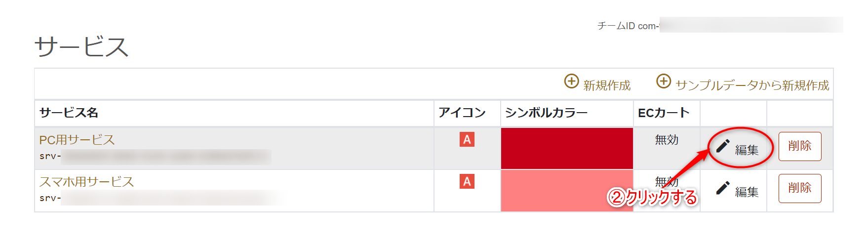Image resolution: width=868 pixels, height=247 pixels.
Task: Click the dark red symbol color swatch
Action: [x=567, y=148]
